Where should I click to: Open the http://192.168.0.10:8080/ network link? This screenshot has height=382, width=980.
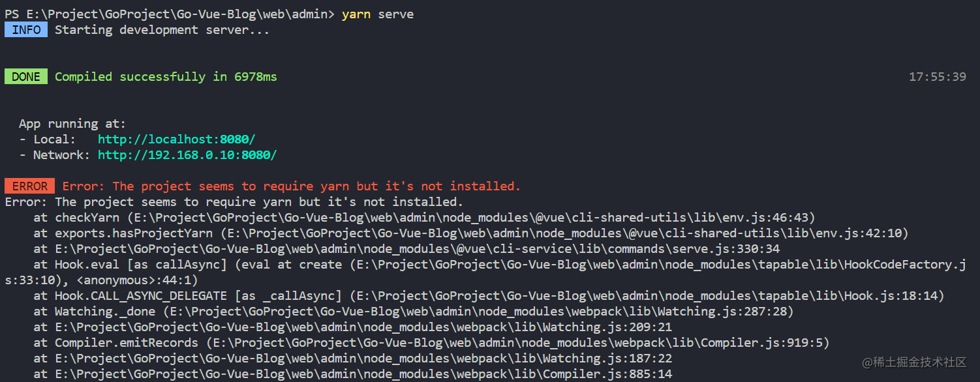click(187, 154)
